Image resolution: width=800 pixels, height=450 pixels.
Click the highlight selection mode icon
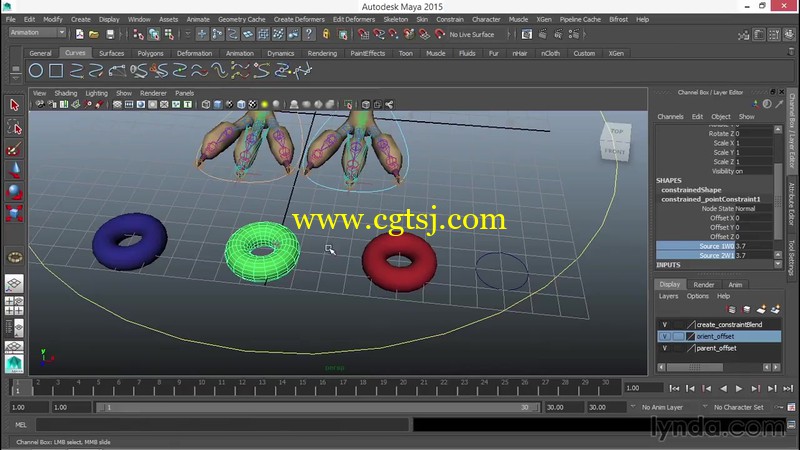pos(343,34)
